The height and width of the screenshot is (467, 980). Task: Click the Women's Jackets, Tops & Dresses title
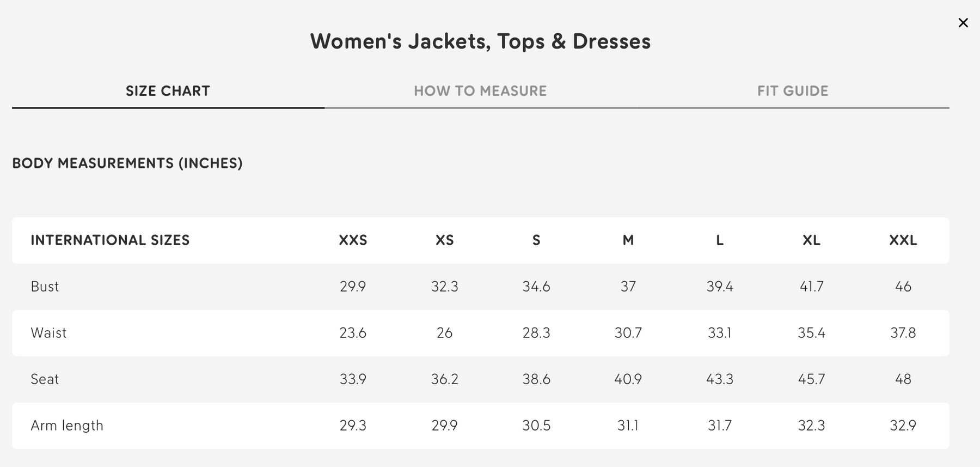[480, 41]
